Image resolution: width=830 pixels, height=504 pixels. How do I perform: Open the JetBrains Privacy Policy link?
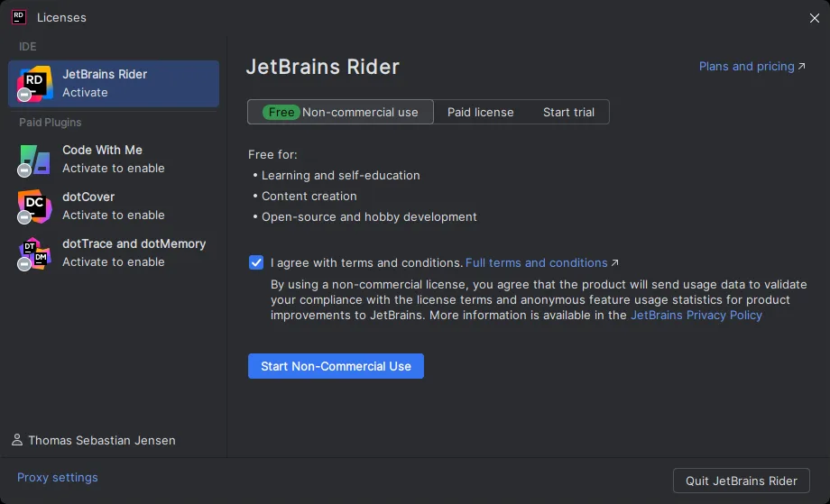696,316
